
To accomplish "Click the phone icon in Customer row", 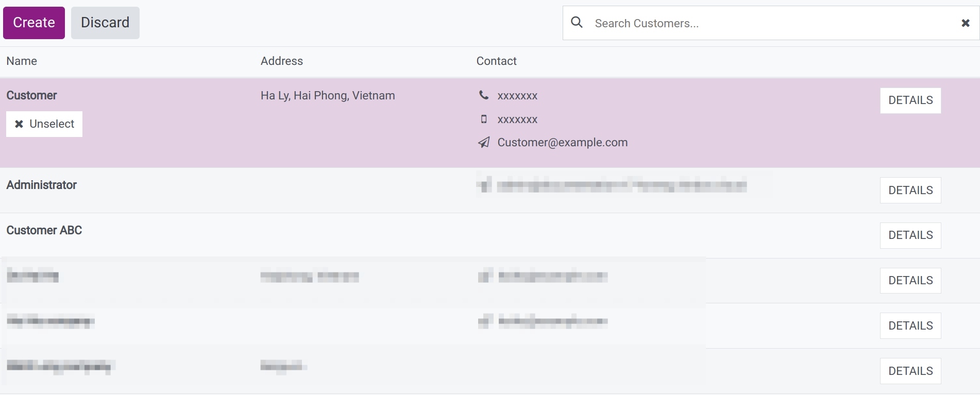I will pyautogui.click(x=483, y=95).
